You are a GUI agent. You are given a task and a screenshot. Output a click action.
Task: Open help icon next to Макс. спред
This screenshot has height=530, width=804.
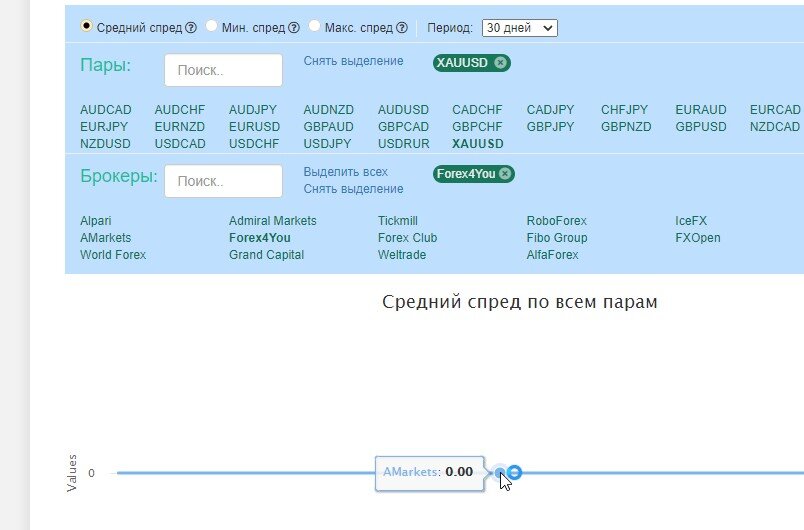coord(402,28)
